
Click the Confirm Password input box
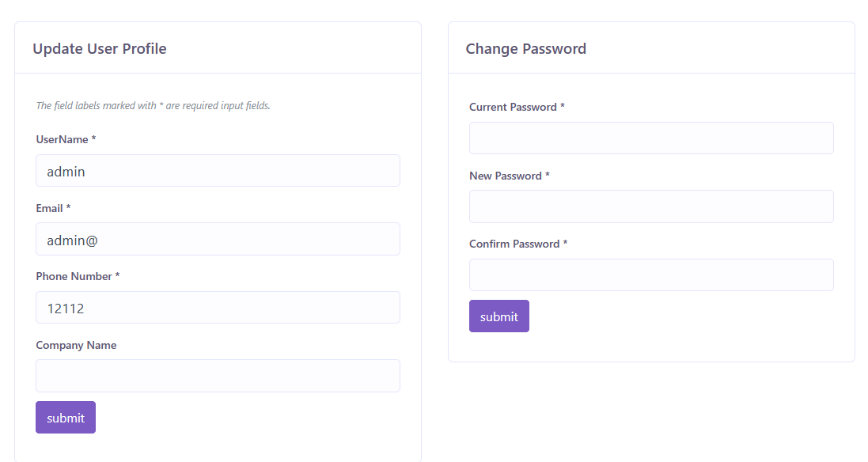click(651, 275)
